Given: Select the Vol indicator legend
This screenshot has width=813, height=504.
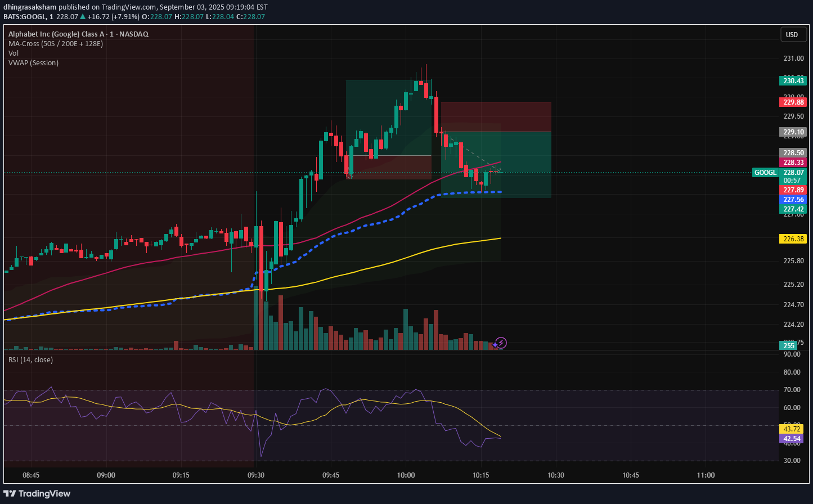Looking at the screenshot, I should [x=13, y=53].
